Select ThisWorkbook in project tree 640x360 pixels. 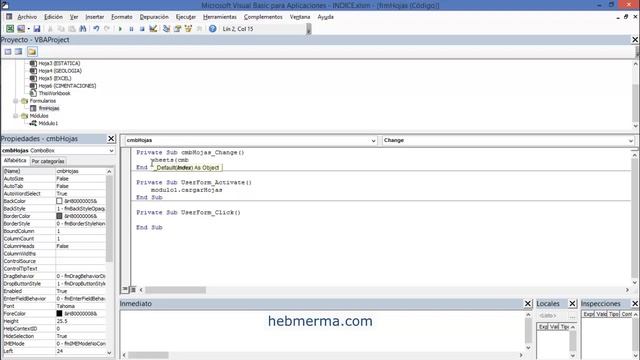pyautogui.click(x=54, y=93)
